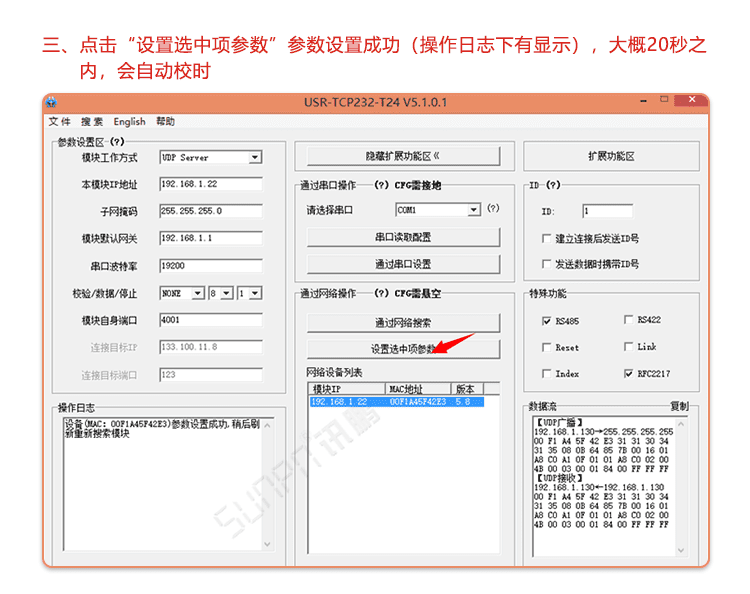
Task: Click the 通过串口设置 button
Action: [403, 264]
